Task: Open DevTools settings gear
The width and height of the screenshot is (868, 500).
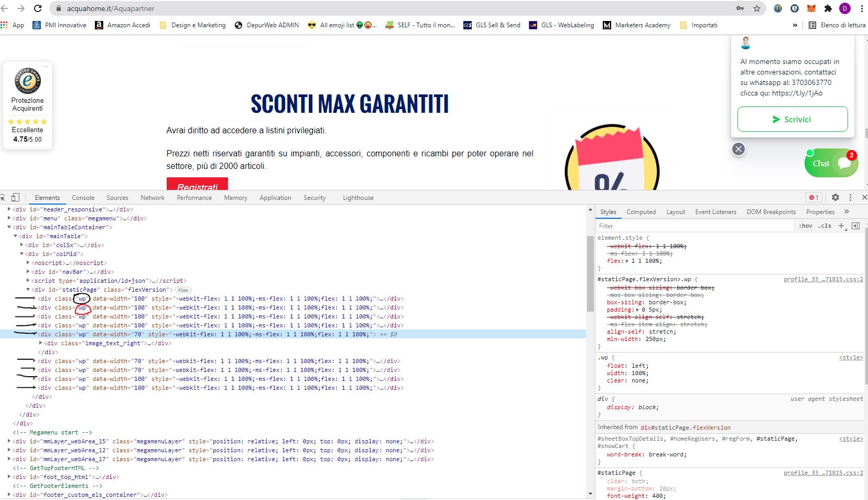Action: 836,197
